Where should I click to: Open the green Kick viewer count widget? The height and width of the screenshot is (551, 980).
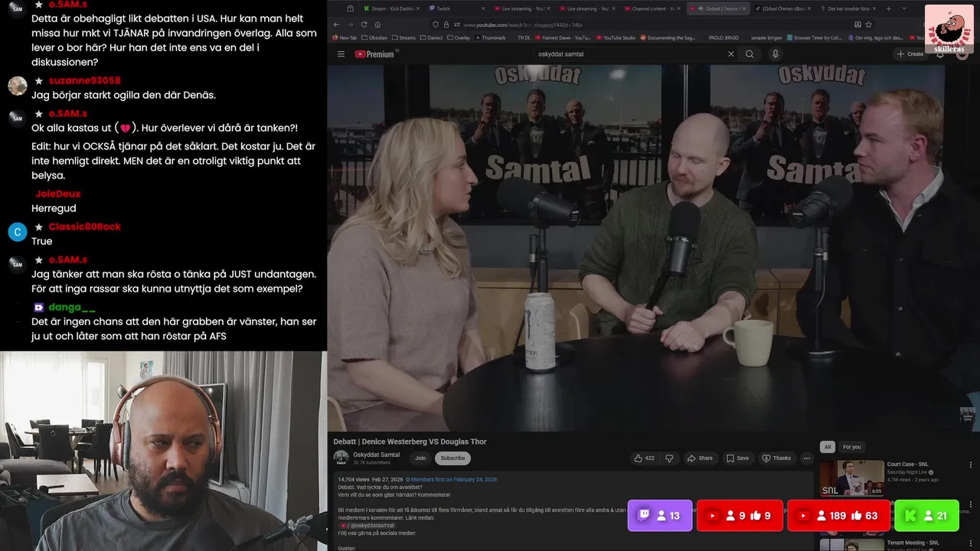pos(926,516)
